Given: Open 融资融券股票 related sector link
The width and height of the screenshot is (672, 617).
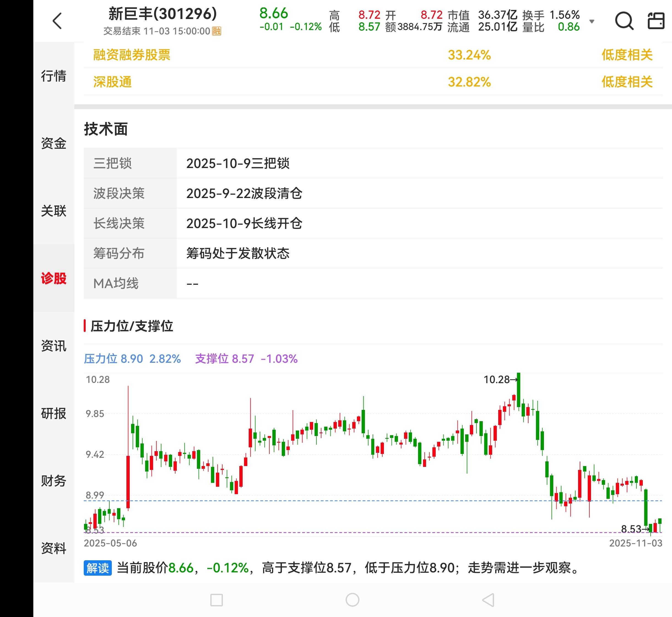Looking at the screenshot, I should coord(132,55).
